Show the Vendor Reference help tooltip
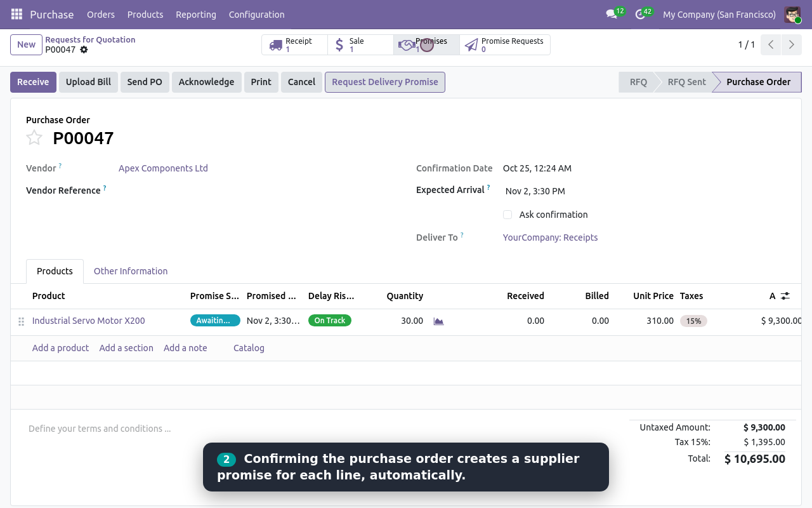The image size is (812, 508). click(x=105, y=188)
